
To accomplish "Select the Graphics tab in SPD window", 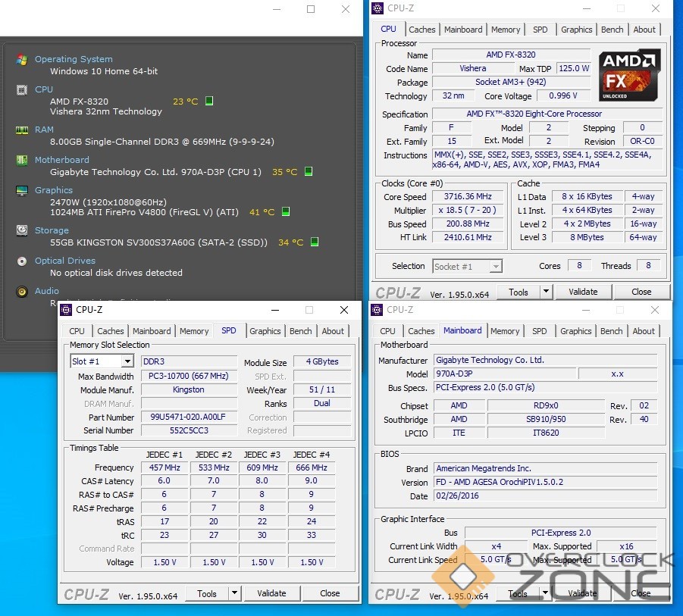I will pyautogui.click(x=265, y=331).
